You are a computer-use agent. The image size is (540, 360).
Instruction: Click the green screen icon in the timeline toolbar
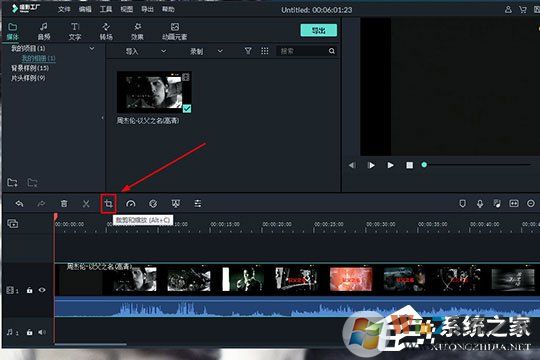tap(176, 204)
